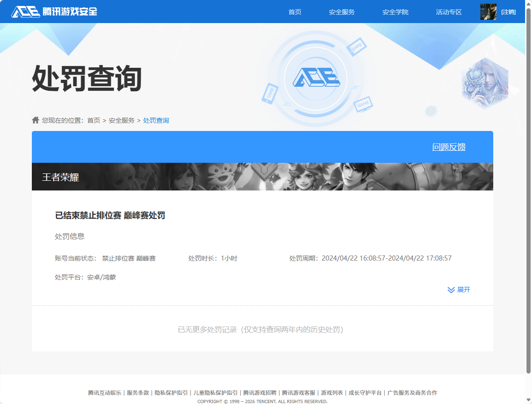Image resolution: width=532 pixels, height=404 pixels.
Task: Click the 注销 logout link
Action: (x=508, y=12)
